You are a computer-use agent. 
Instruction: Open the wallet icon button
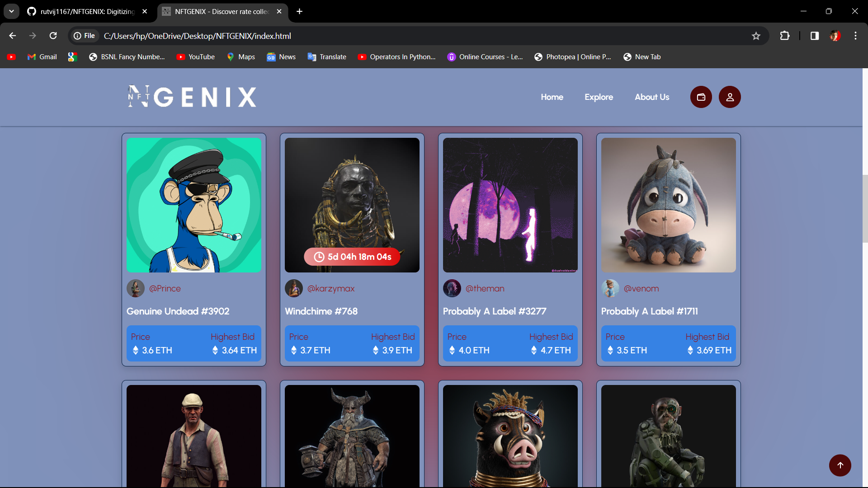point(701,97)
